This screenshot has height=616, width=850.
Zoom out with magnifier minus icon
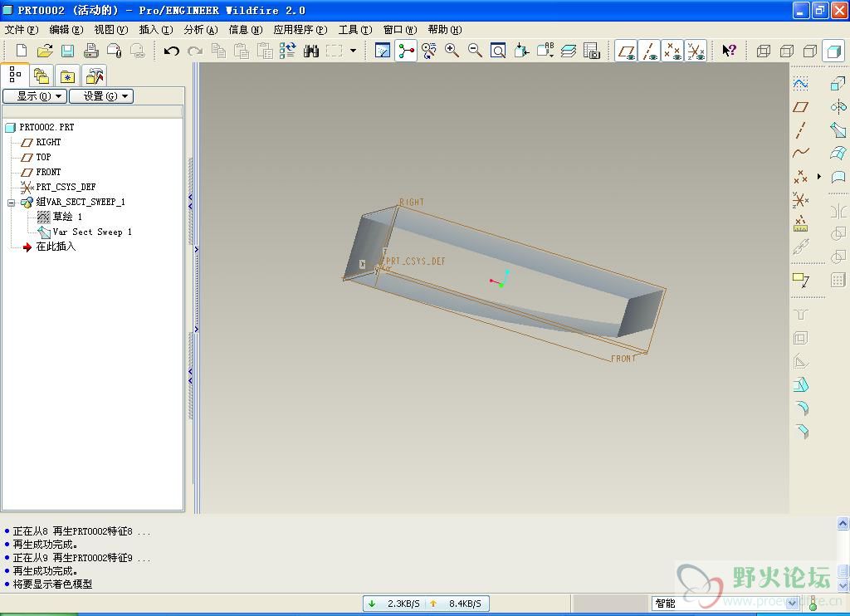pos(475,51)
